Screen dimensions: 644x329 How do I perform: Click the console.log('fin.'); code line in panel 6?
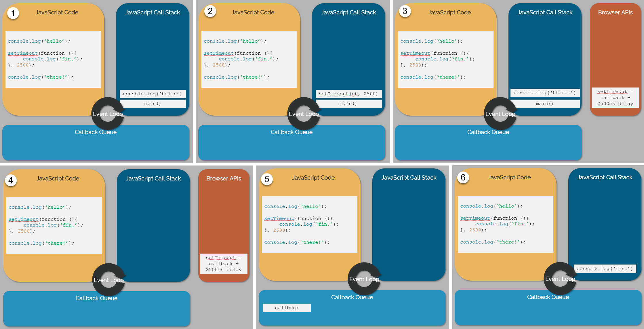505,224
